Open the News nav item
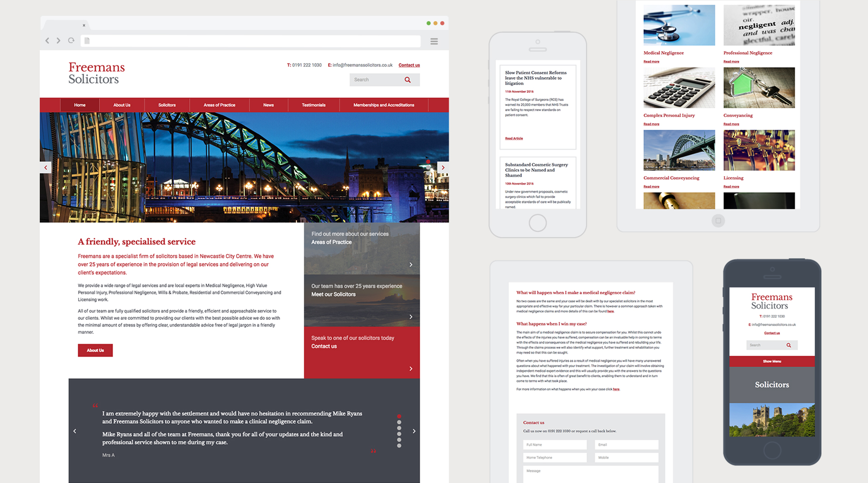 click(x=269, y=105)
